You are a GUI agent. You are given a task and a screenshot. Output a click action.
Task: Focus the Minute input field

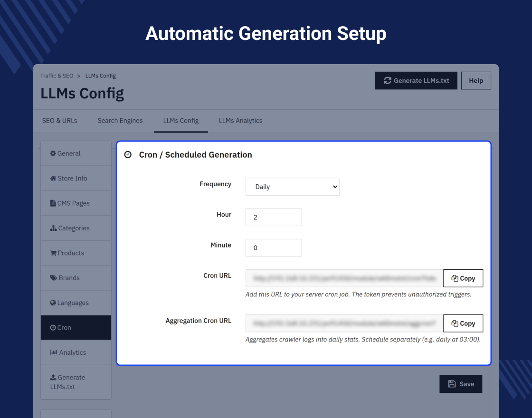pyautogui.click(x=274, y=247)
